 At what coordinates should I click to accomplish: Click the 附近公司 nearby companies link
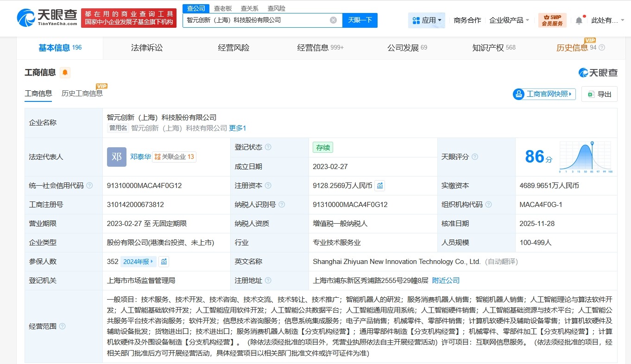click(446, 280)
